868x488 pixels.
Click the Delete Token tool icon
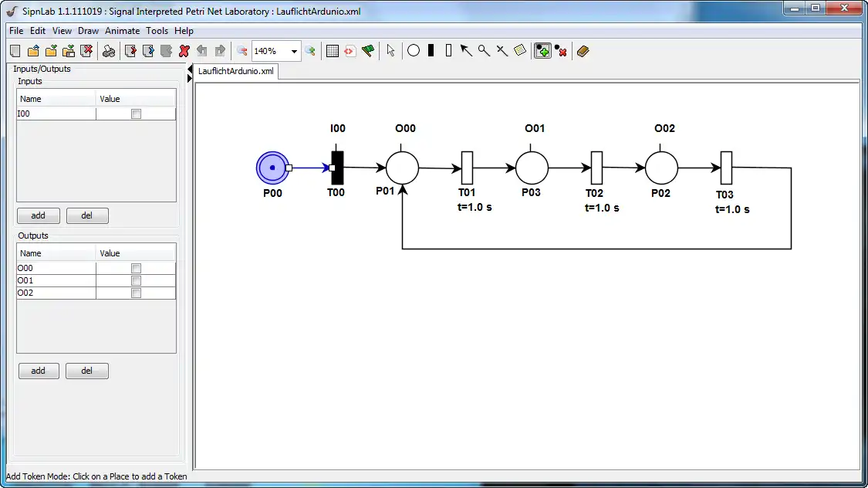tap(561, 51)
